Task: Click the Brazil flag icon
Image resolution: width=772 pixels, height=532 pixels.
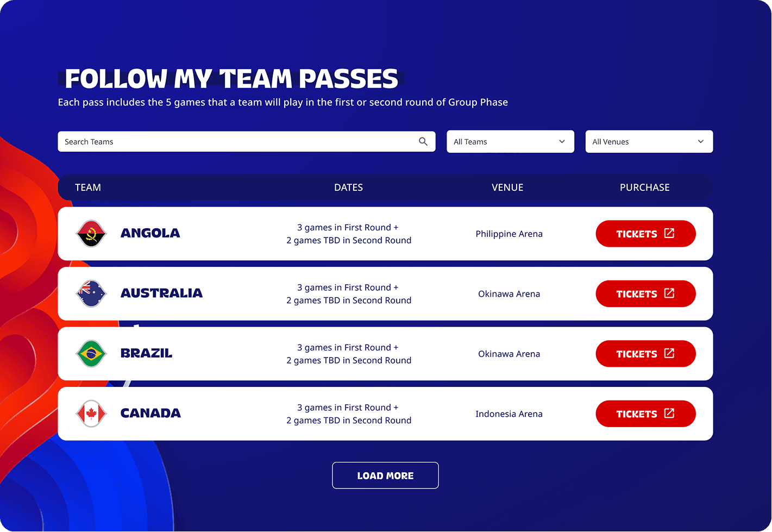Action: coord(91,353)
